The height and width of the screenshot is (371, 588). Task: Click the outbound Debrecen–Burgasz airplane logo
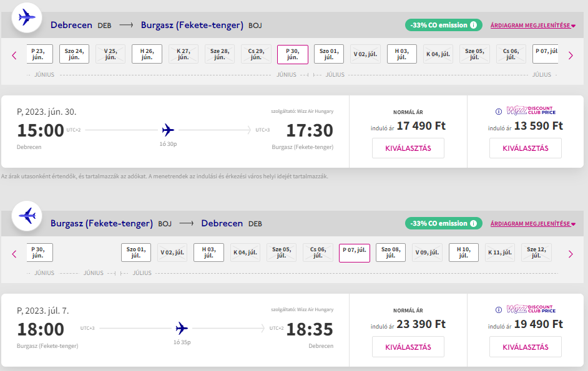[x=27, y=17]
